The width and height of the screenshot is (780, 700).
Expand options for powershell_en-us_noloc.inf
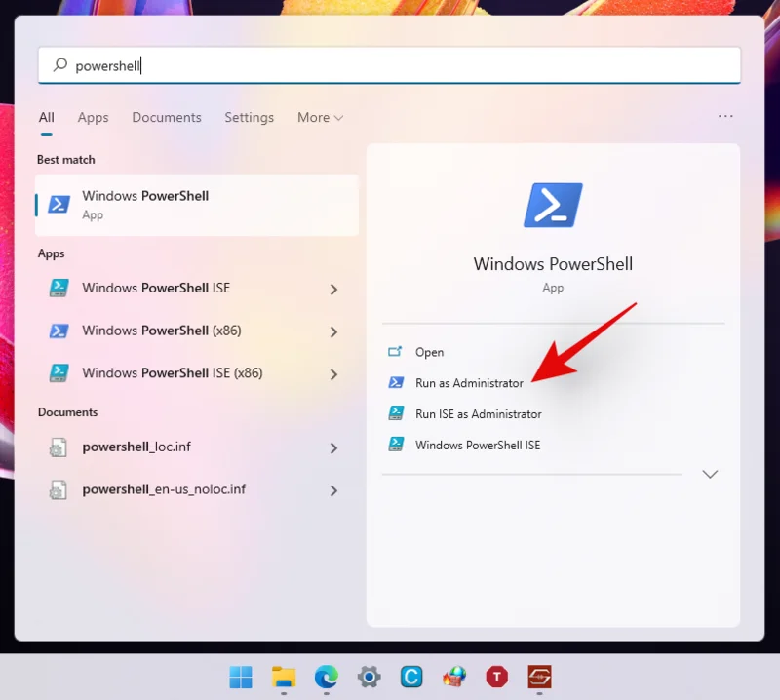[333, 490]
